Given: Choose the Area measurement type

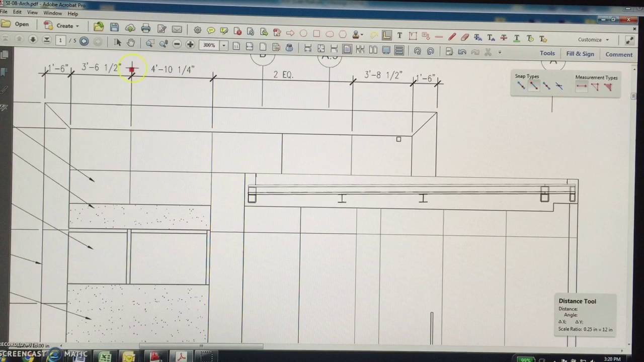Looking at the screenshot, I should [x=608, y=87].
